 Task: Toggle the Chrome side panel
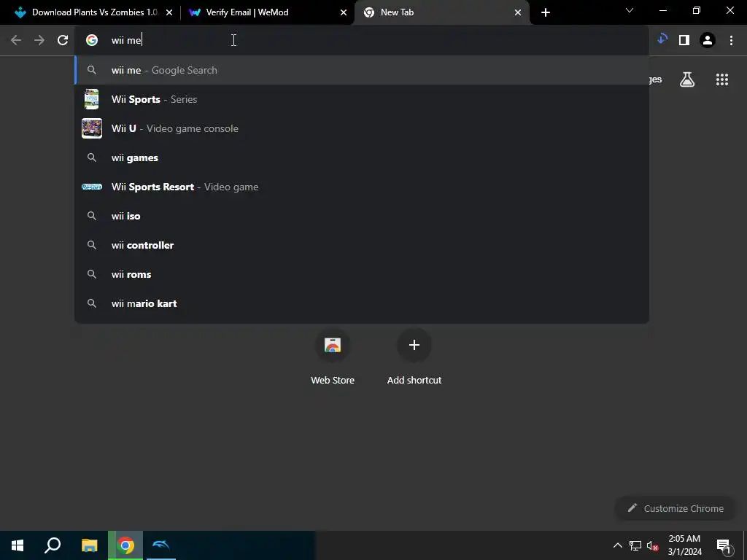click(x=684, y=40)
